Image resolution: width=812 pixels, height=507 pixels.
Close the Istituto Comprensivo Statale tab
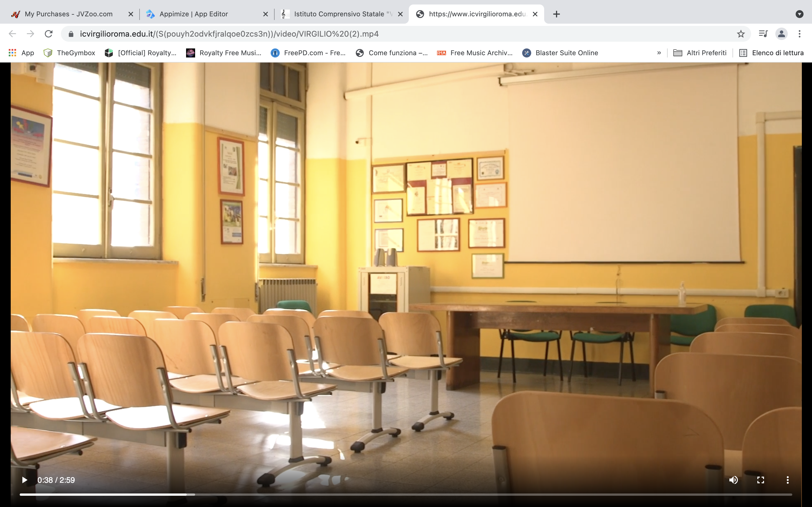click(x=400, y=14)
